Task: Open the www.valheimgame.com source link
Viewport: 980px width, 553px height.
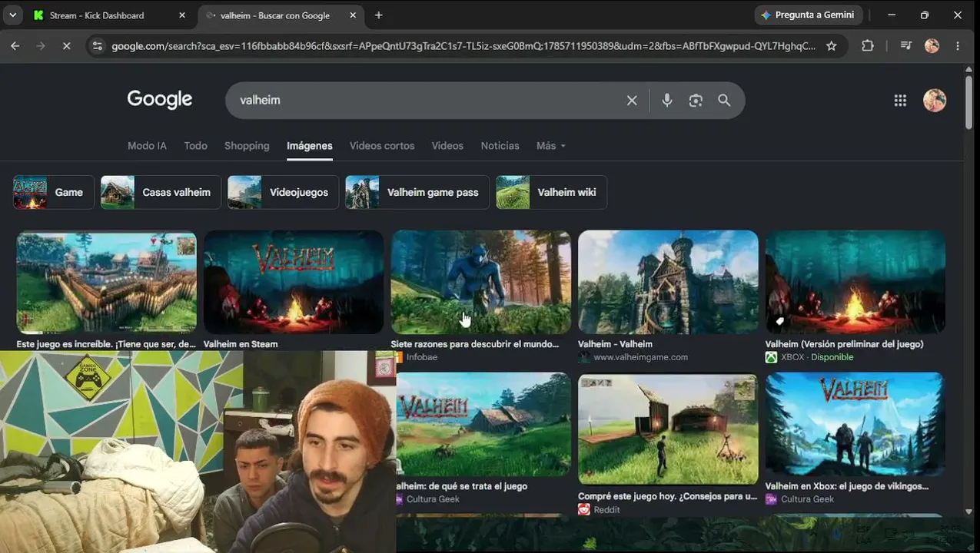Action: pos(640,357)
